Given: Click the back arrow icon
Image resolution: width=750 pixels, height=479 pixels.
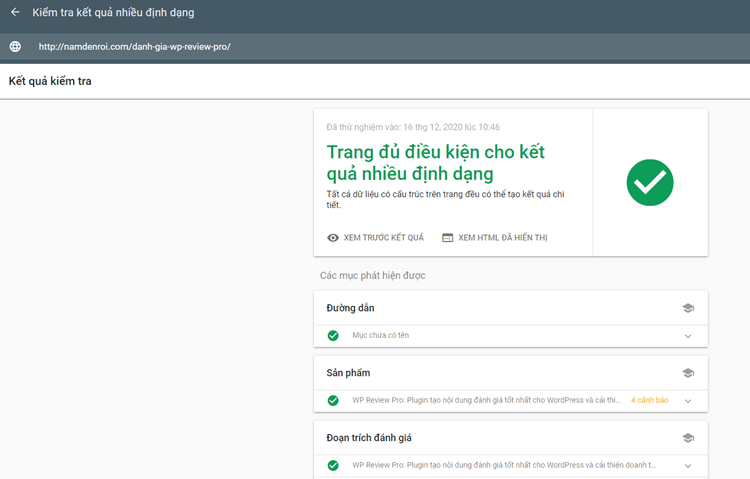Looking at the screenshot, I should coord(15,13).
